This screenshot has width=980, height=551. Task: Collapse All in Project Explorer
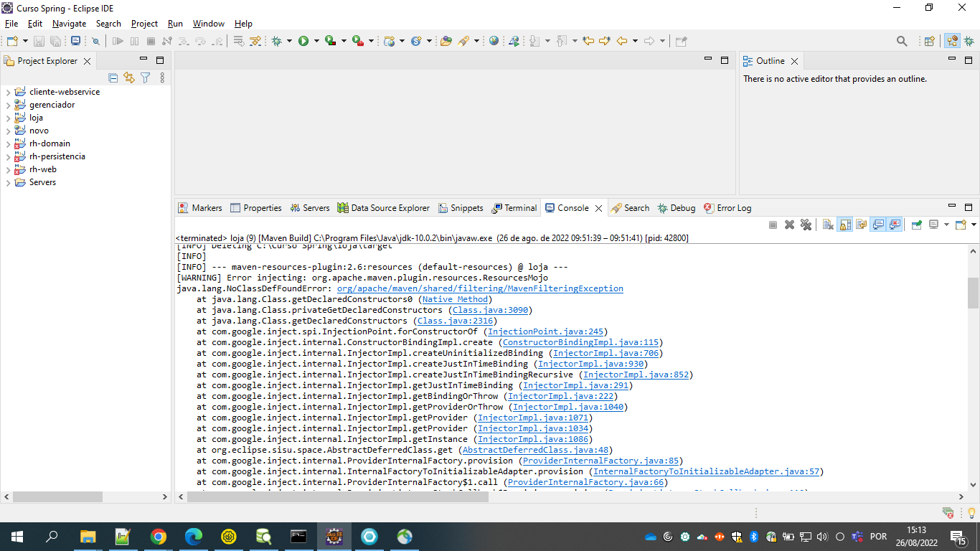(x=113, y=77)
